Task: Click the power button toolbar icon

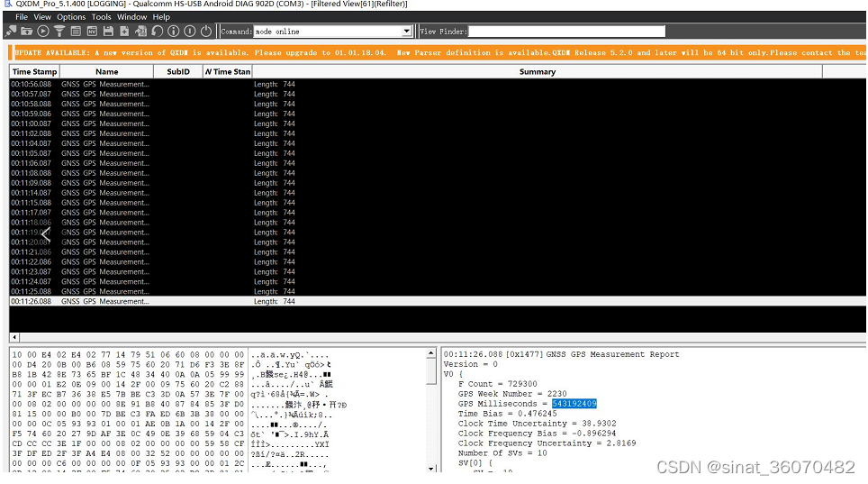Action: (206, 32)
